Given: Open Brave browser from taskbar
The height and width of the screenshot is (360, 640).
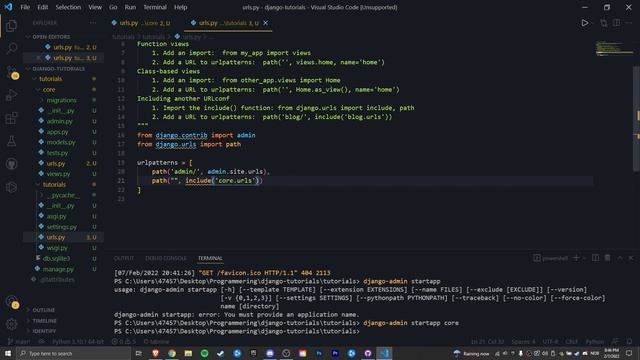Looking at the screenshot, I should pyautogui.click(x=156, y=353).
